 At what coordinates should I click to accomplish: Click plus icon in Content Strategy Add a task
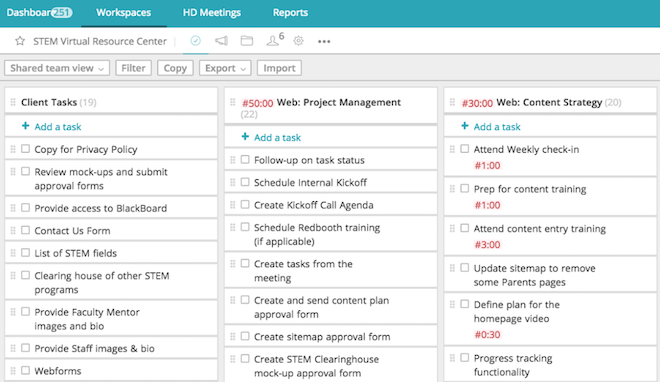pos(465,126)
